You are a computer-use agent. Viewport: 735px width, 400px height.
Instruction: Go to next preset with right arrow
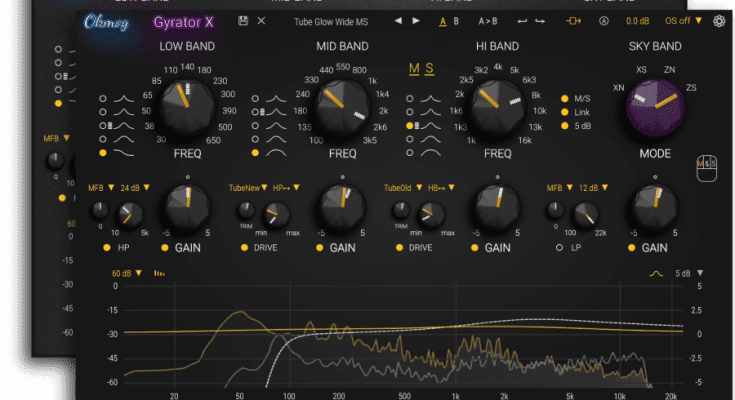416,20
